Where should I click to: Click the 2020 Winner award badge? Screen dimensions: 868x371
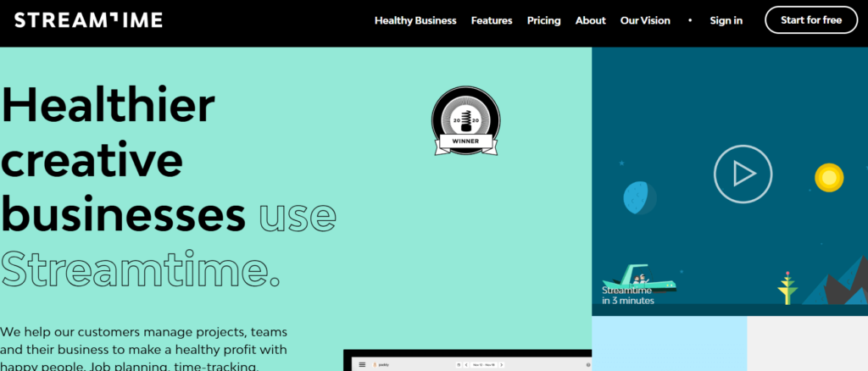(x=465, y=120)
